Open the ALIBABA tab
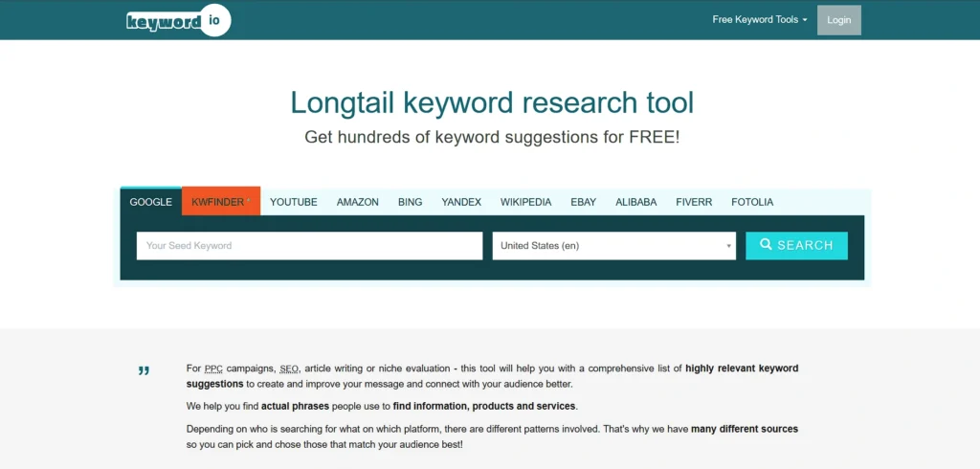Image resolution: width=980 pixels, height=469 pixels. [x=635, y=202]
